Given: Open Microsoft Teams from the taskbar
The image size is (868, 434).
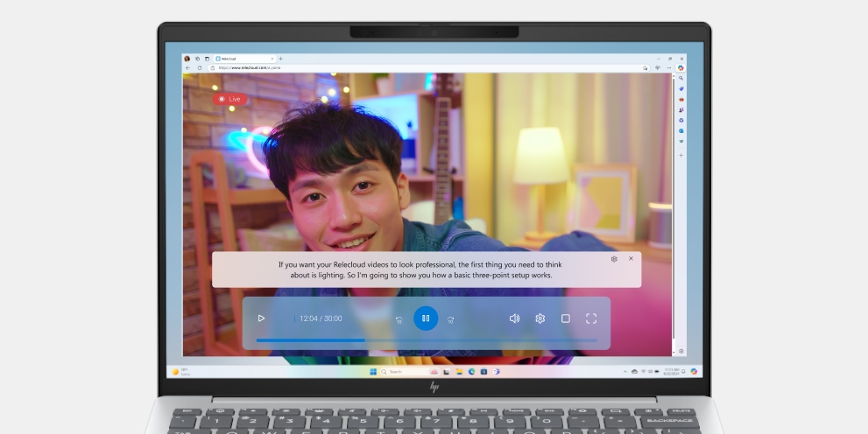Looking at the screenshot, I should point(497,372).
